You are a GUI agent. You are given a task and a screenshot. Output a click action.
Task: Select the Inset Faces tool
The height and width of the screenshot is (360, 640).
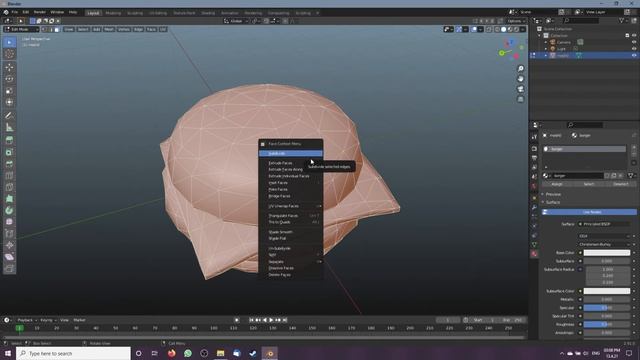coord(9,152)
